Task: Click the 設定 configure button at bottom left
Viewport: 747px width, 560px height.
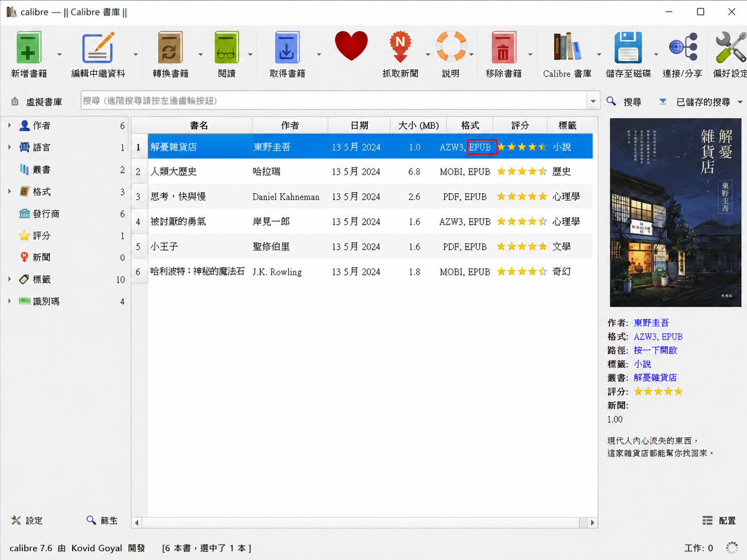Action: (x=27, y=520)
